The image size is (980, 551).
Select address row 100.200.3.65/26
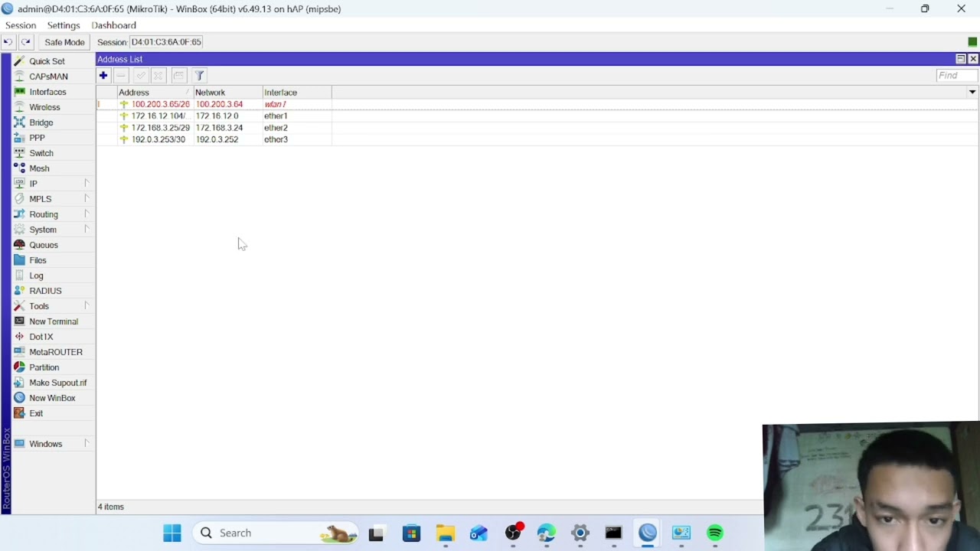click(537, 104)
